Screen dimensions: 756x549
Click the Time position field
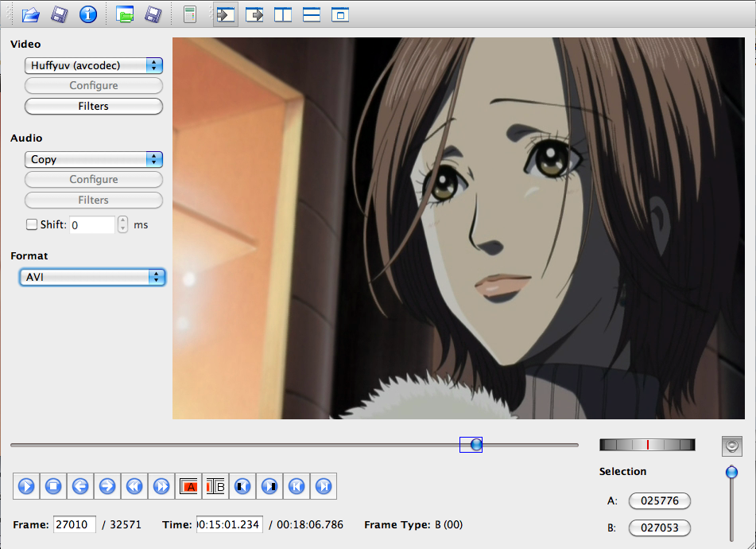tap(230, 524)
